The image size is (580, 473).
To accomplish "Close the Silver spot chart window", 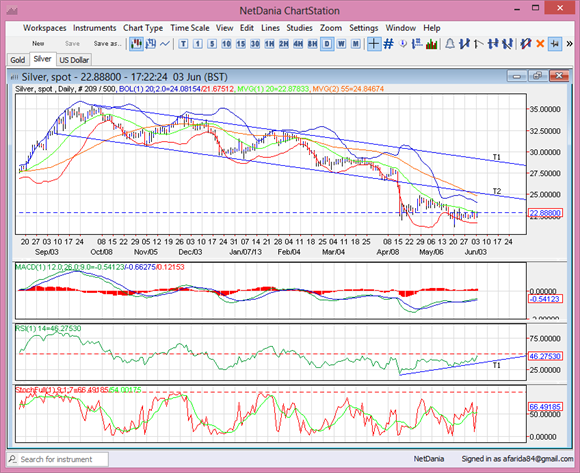I will pyautogui.click(x=559, y=76).
